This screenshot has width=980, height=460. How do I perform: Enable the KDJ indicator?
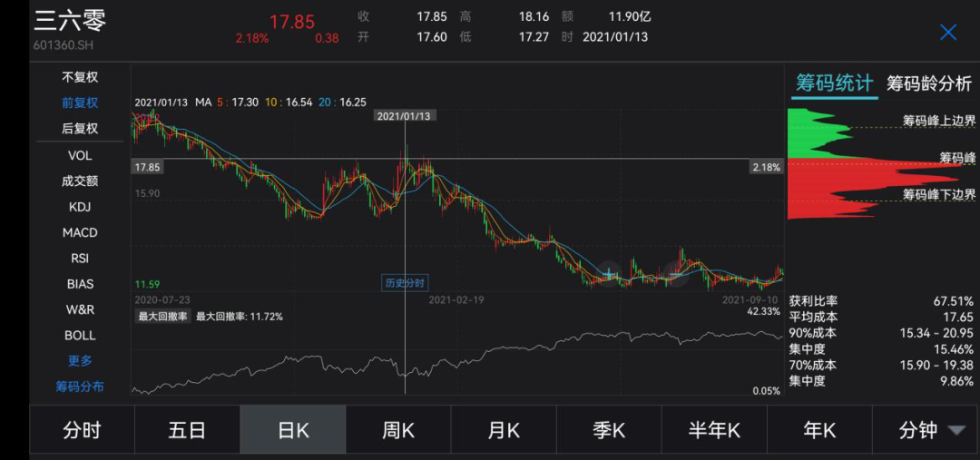point(80,207)
